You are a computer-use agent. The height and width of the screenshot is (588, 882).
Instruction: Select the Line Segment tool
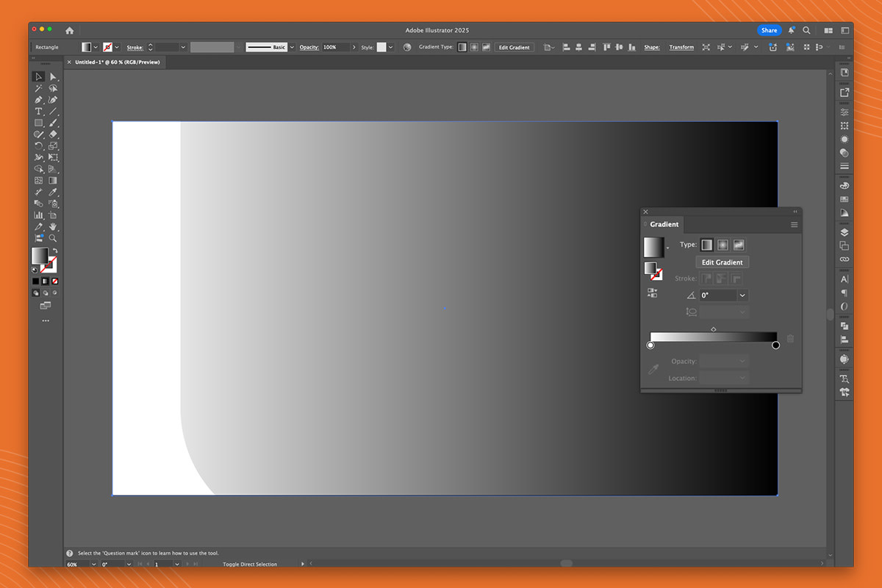[x=53, y=111]
